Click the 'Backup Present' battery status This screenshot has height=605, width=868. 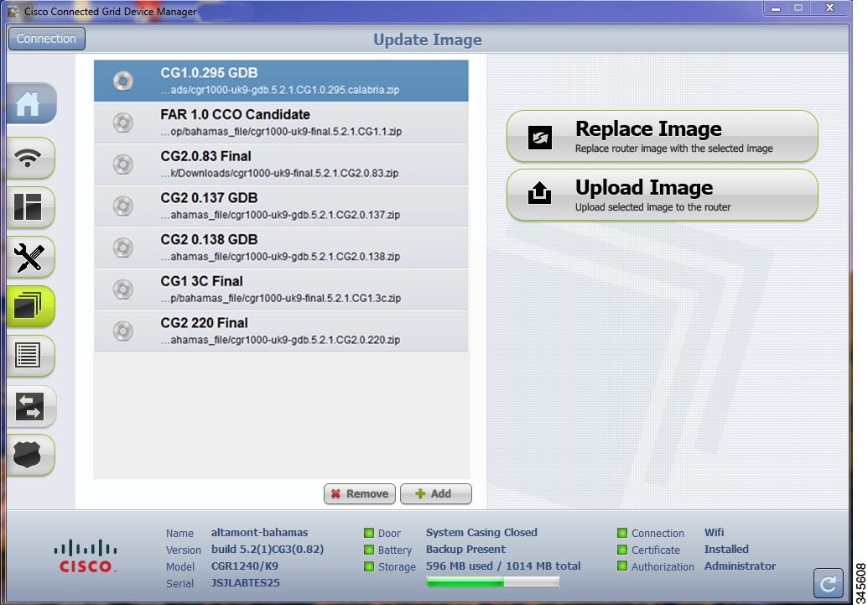pos(465,550)
